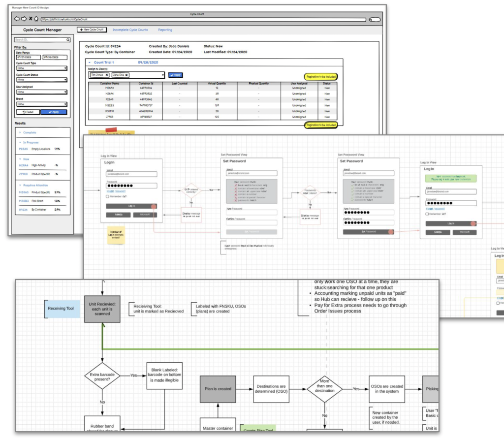Click the browser URL address field
This screenshot has height=439, width=504.
tap(203, 20)
